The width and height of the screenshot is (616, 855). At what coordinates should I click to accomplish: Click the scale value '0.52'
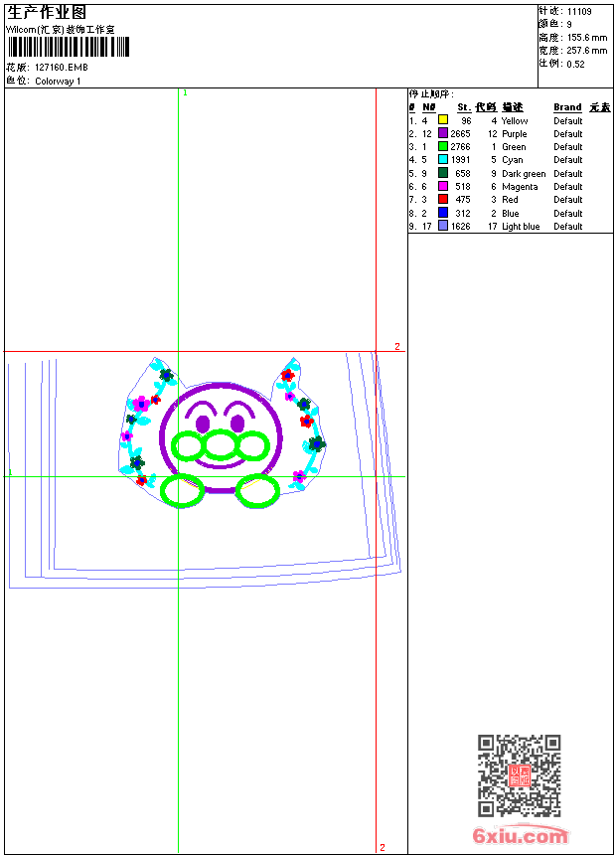(575, 65)
